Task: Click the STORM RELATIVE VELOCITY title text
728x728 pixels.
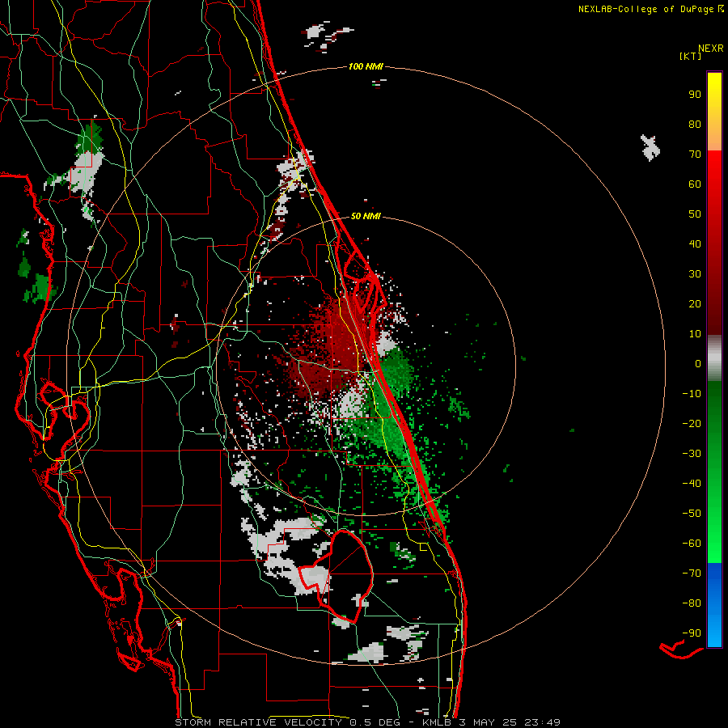Action: coord(258,722)
